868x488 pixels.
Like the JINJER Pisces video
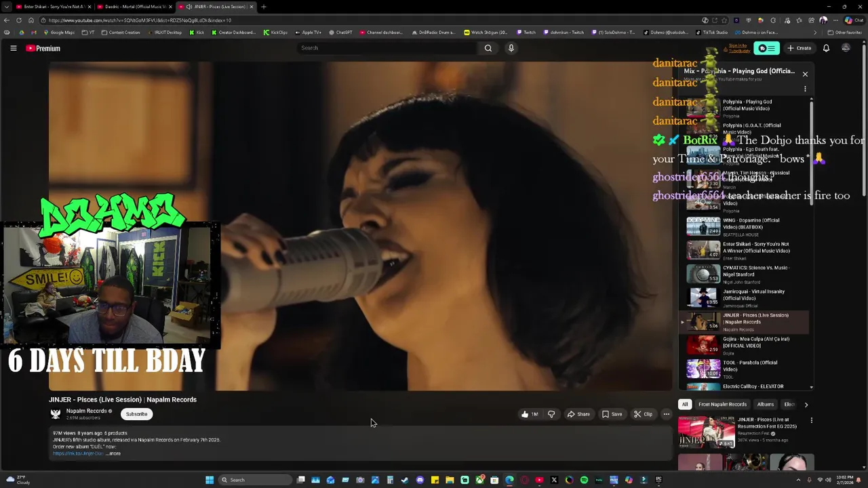point(529,414)
